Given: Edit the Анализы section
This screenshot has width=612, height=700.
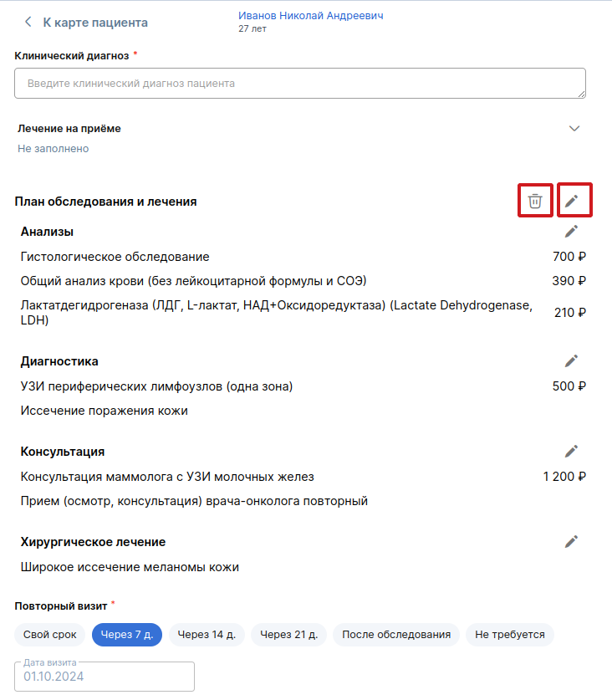Looking at the screenshot, I should 572,232.
